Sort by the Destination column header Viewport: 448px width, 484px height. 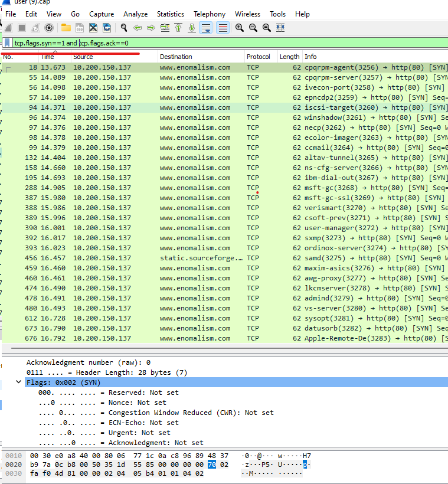coord(201,57)
